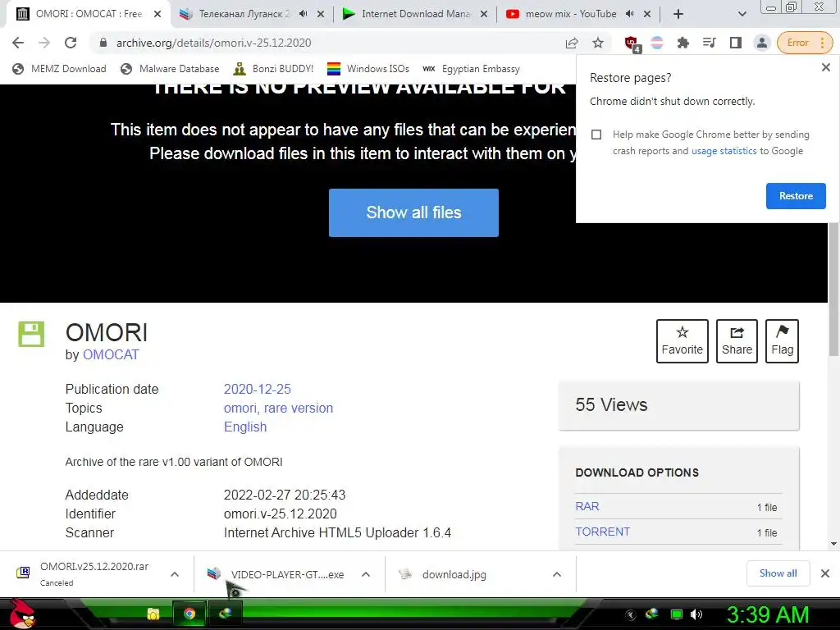Go back with the browser back arrow
This screenshot has width=840, height=630.
point(18,43)
